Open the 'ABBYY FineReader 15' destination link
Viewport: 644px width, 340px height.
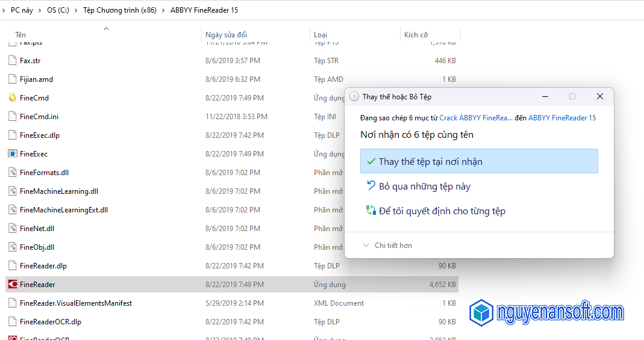pyautogui.click(x=562, y=118)
